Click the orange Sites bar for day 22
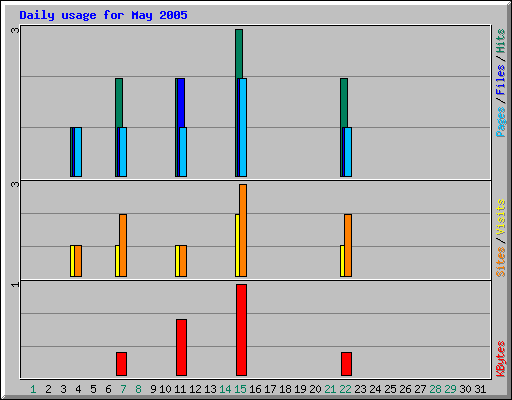Viewport: 512px width, 400px height. click(x=348, y=245)
